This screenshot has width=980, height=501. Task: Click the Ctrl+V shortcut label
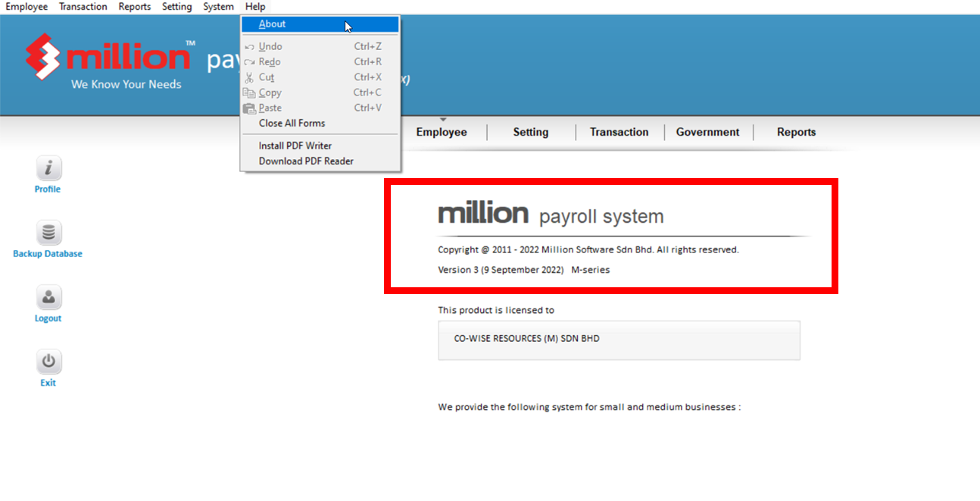point(368,108)
